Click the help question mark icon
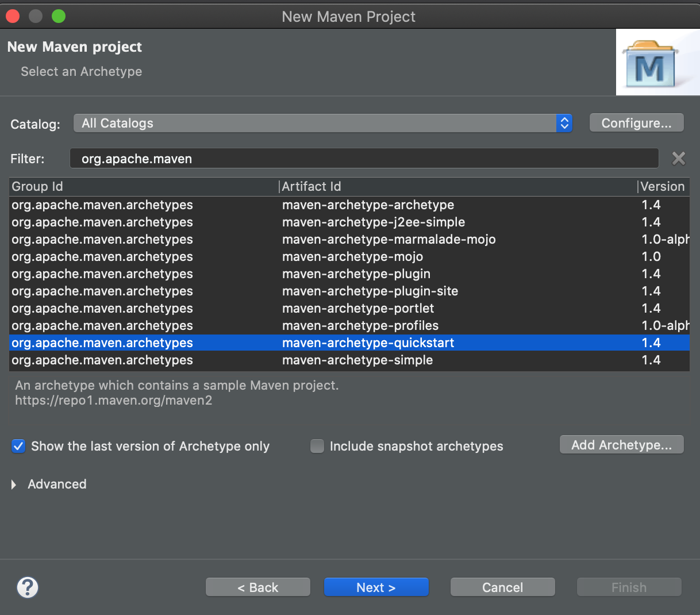The height and width of the screenshot is (615, 700). [27, 587]
